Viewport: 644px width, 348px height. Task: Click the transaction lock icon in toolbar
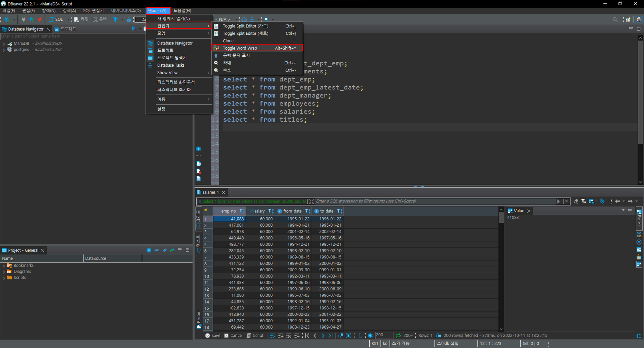click(x=129, y=19)
